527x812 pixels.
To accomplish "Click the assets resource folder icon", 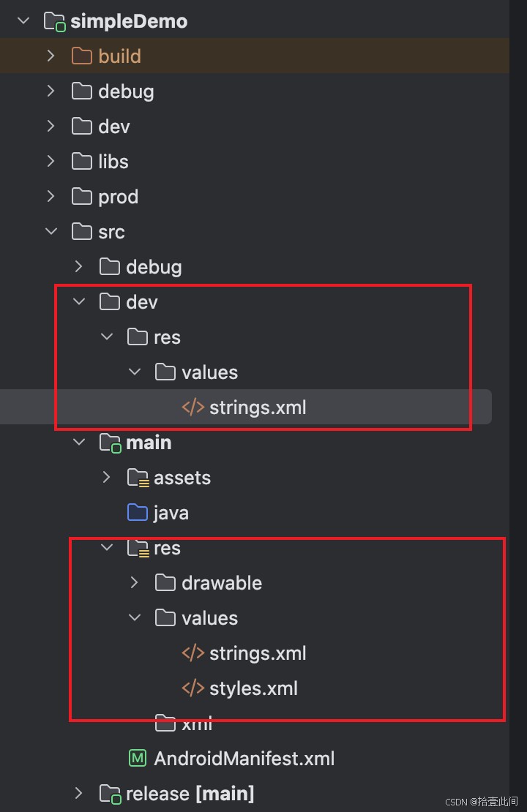I will 138,478.
